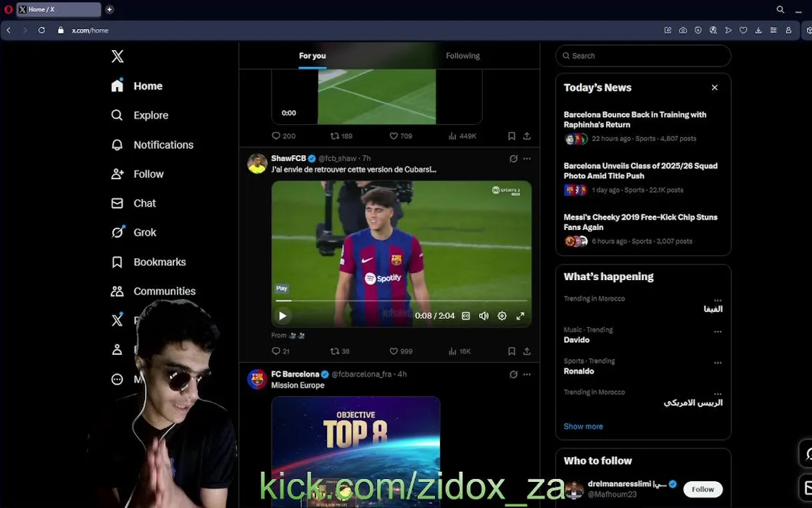Screen dimensions: 812x508
Task: Like the ShawFCB post with 999 likes
Action: 401,351
